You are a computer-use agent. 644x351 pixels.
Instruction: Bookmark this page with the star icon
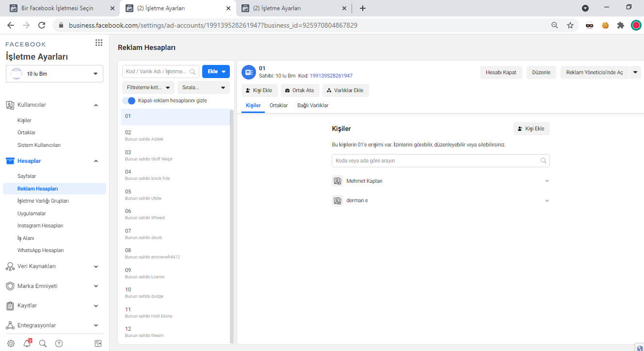pyautogui.click(x=570, y=25)
